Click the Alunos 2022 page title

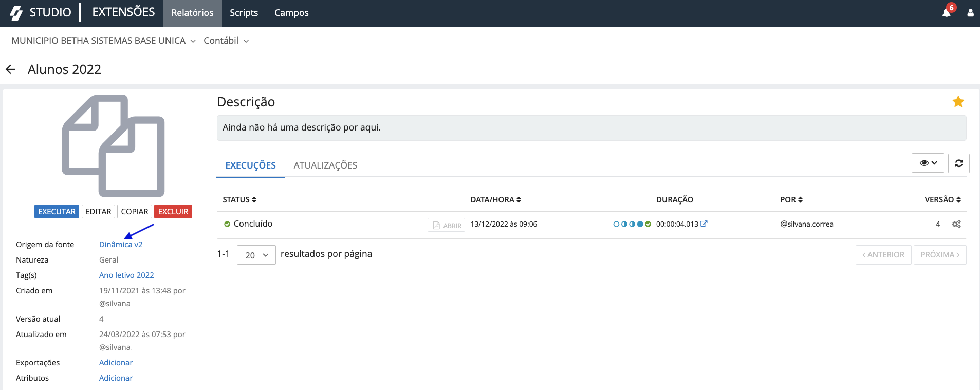64,69
